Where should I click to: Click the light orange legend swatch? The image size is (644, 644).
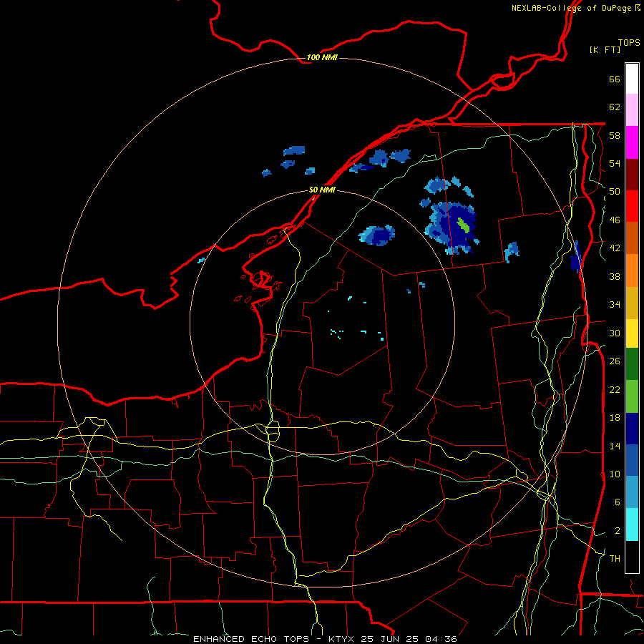coord(632,270)
